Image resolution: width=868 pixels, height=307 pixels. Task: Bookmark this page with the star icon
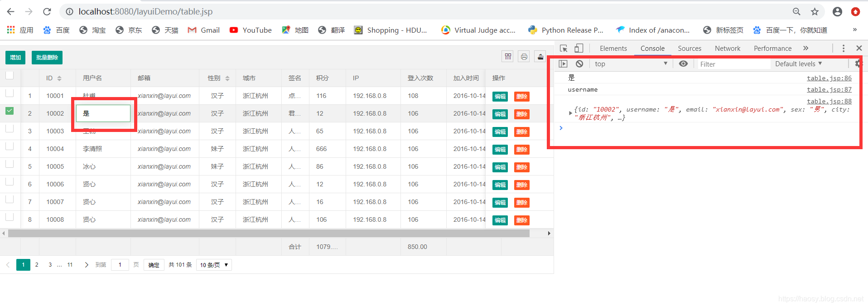coord(815,12)
